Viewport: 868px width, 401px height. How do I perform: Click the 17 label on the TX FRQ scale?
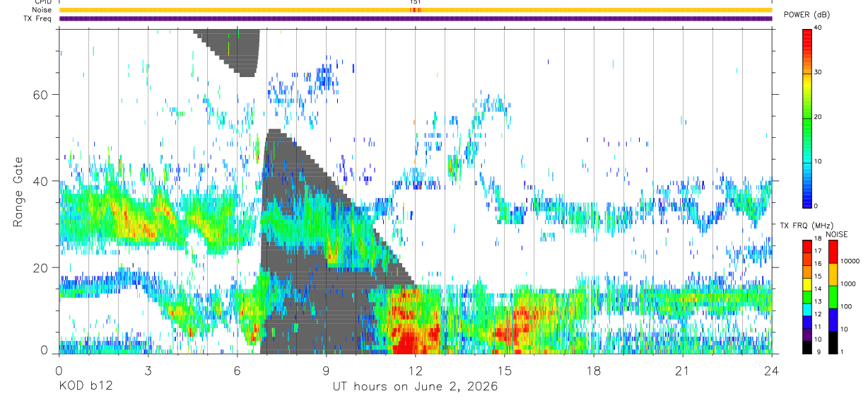pyautogui.click(x=818, y=251)
